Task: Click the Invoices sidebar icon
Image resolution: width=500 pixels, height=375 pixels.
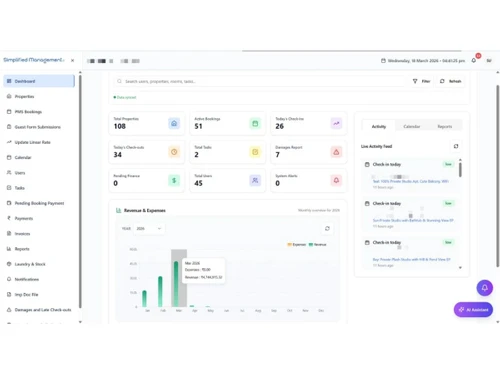Action: tap(9, 233)
